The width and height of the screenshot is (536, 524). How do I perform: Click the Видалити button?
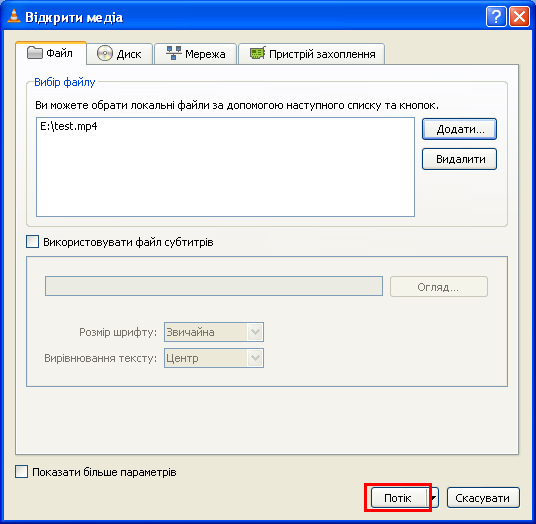[459, 159]
